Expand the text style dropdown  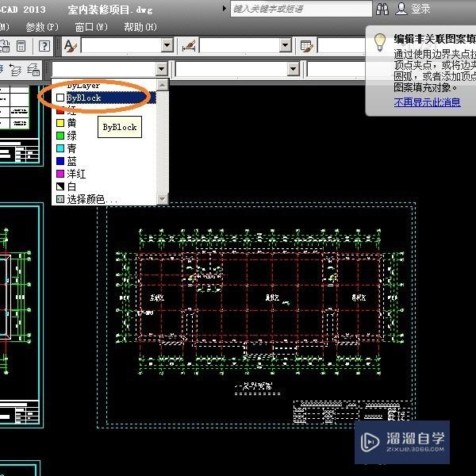tap(167, 46)
